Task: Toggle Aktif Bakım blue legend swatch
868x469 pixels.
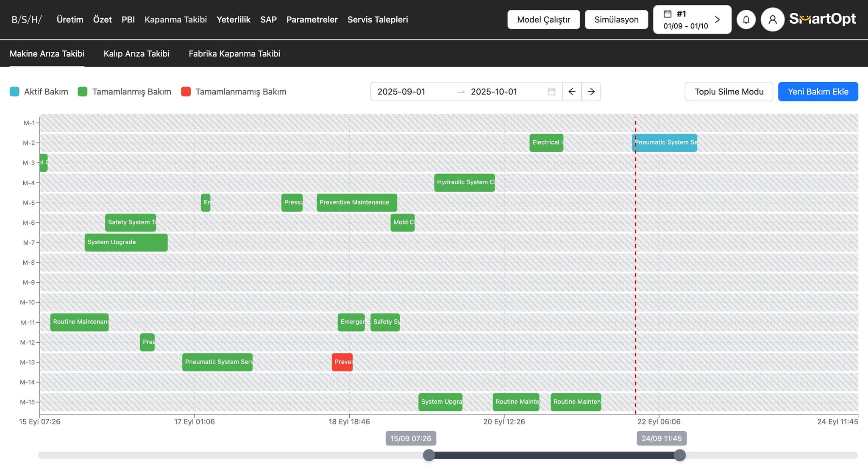Action: pyautogui.click(x=14, y=92)
